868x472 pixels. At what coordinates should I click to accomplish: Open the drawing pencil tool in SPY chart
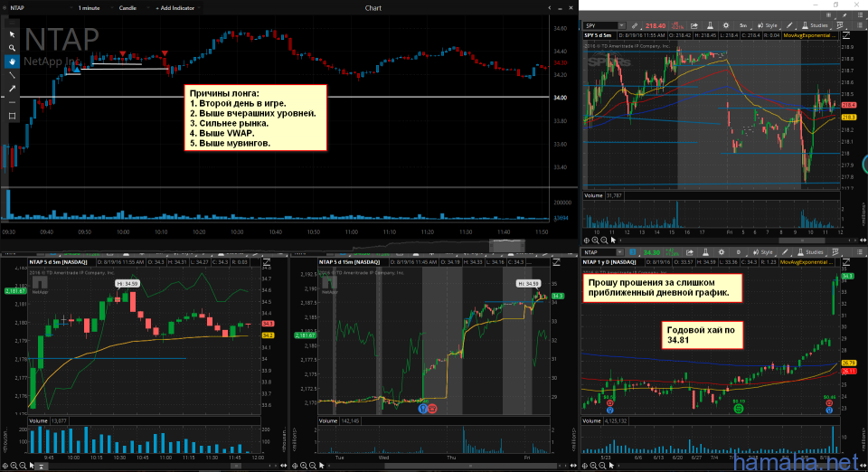789,25
